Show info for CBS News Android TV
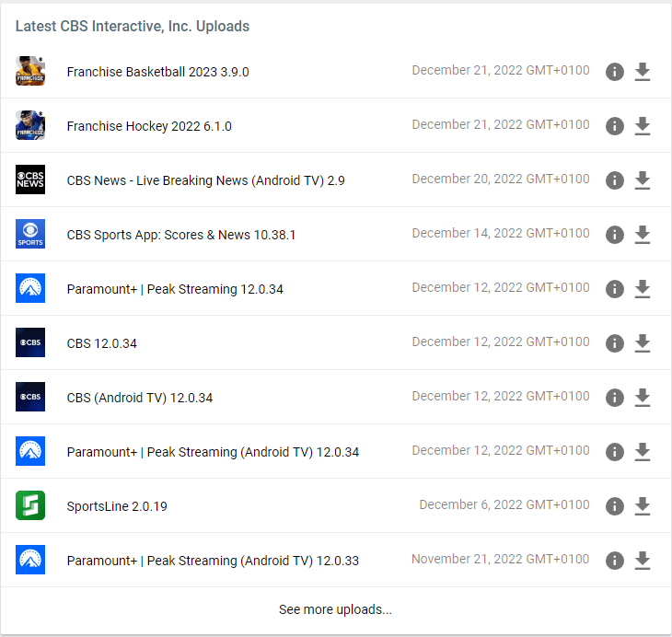Screen dimensions: 672x637 coord(615,180)
